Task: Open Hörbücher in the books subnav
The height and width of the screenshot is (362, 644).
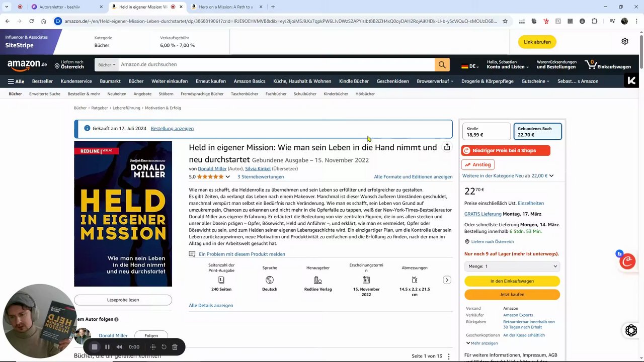Action: click(365, 94)
